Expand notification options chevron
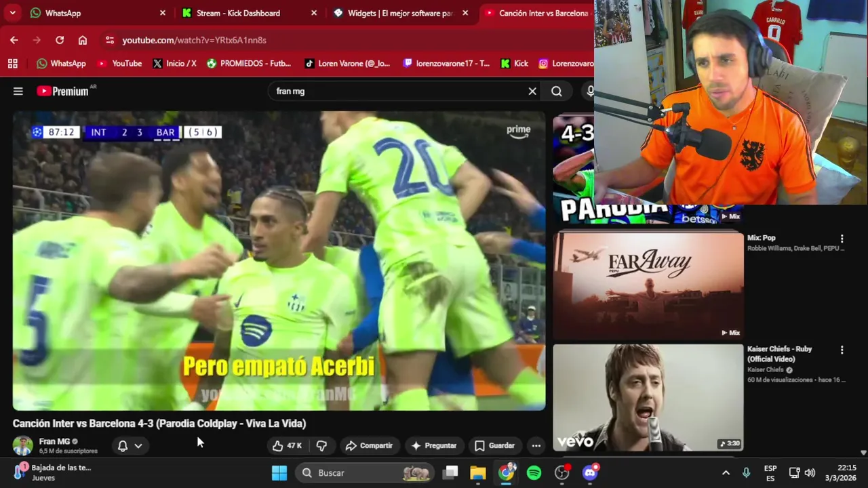 138,445
